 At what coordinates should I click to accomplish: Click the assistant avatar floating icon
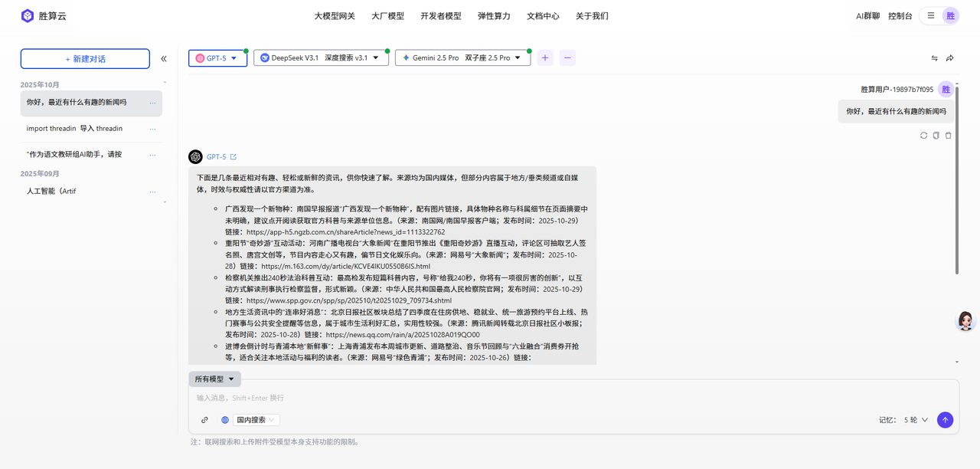pyautogui.click(x=966, y=321)
